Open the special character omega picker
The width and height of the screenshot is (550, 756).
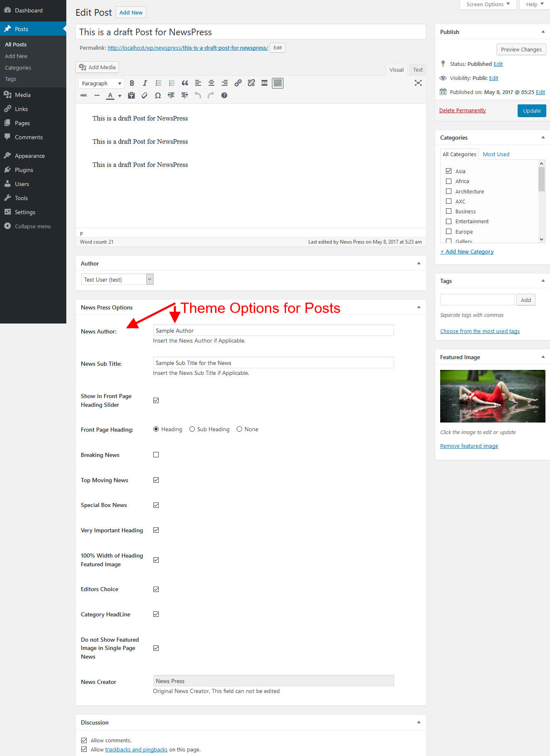click(x=158, y=95)
